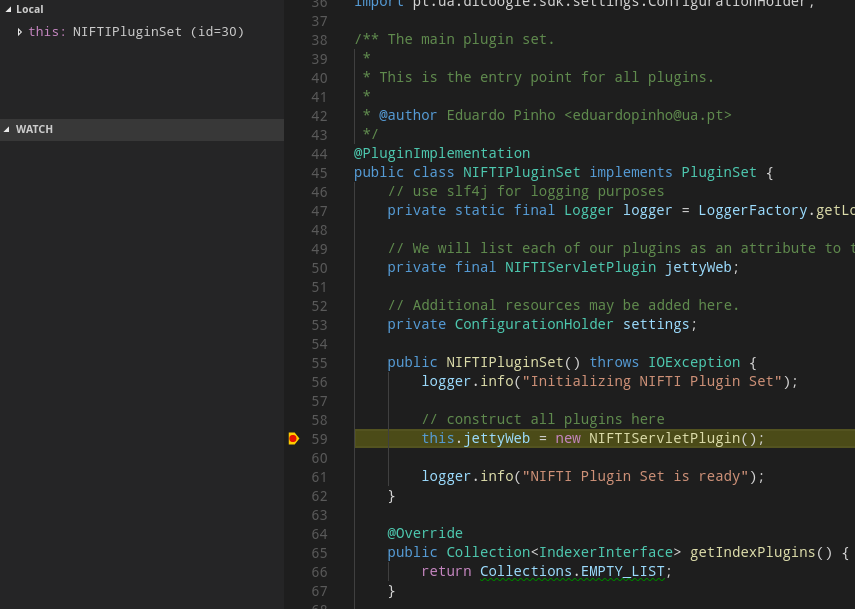Click ConfigurationHolder type on line 53
This screenshot has width=855, height=609.
(534, 324)
